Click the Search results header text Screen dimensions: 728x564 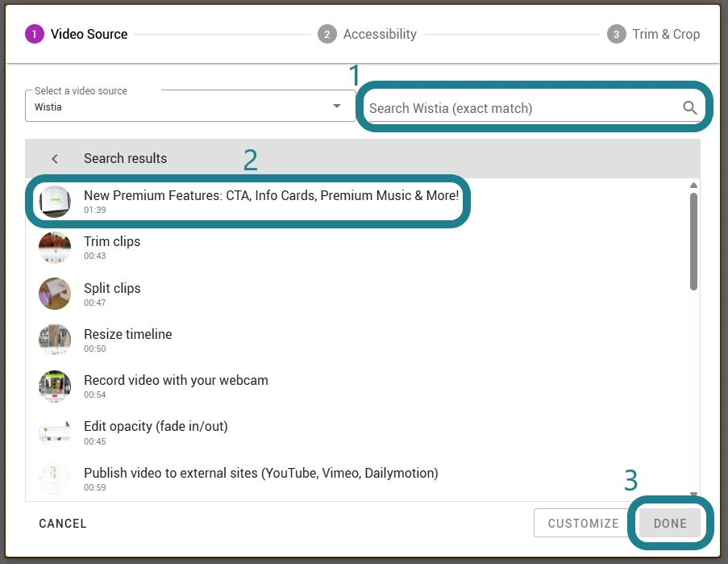click(125, 158)
